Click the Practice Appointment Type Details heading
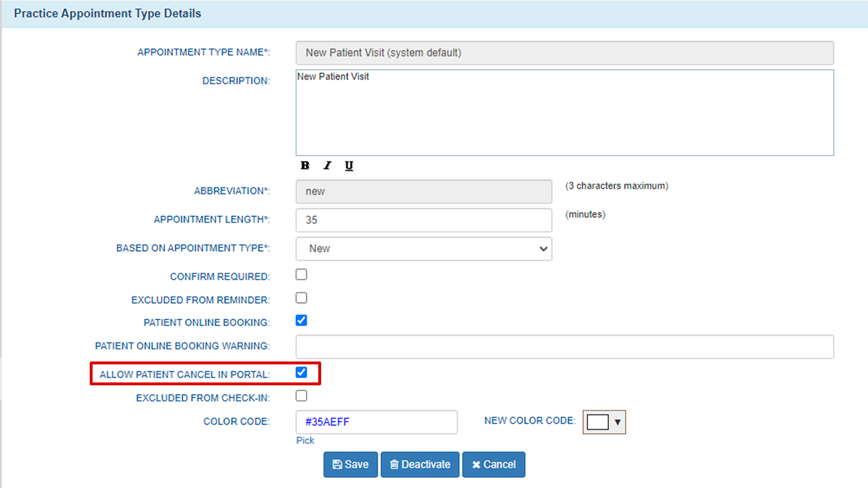 108,14
